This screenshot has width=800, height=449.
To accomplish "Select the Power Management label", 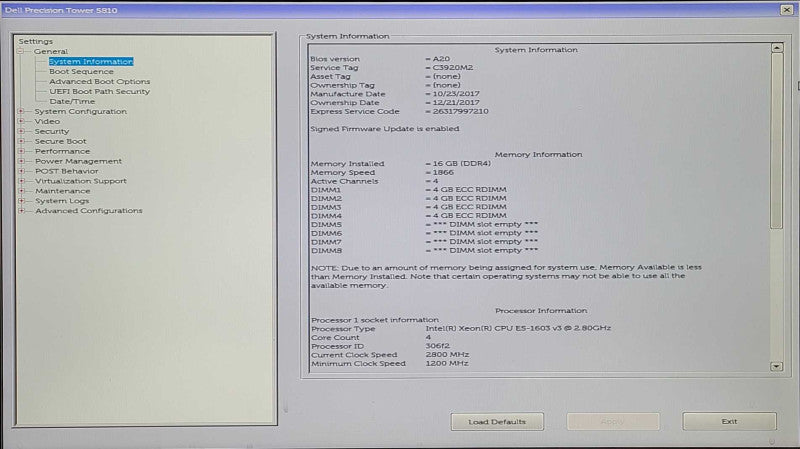I will [x=78, y=161].
